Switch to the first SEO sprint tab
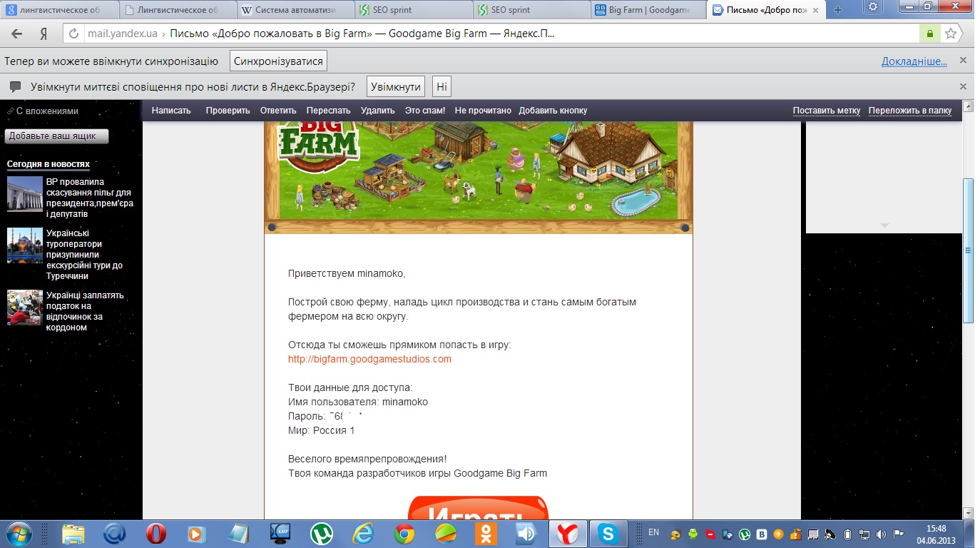 click(414, 10)
